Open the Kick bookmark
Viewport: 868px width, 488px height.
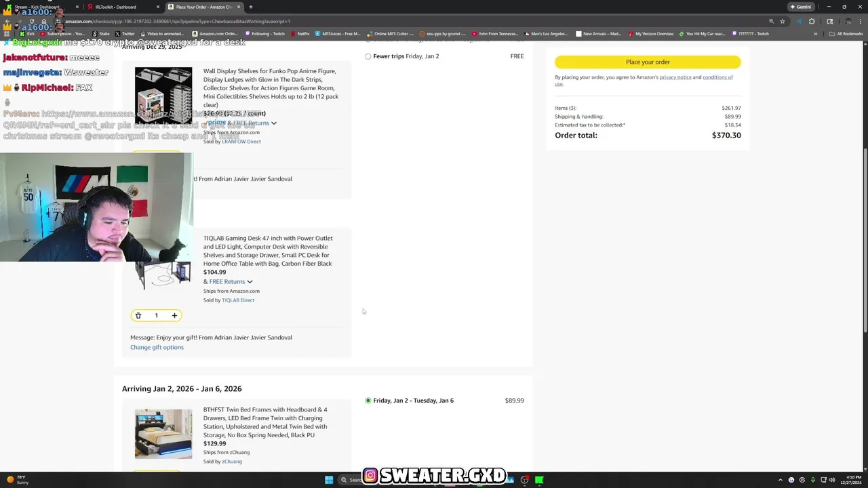pyautogui.click(x=26, y=34)
